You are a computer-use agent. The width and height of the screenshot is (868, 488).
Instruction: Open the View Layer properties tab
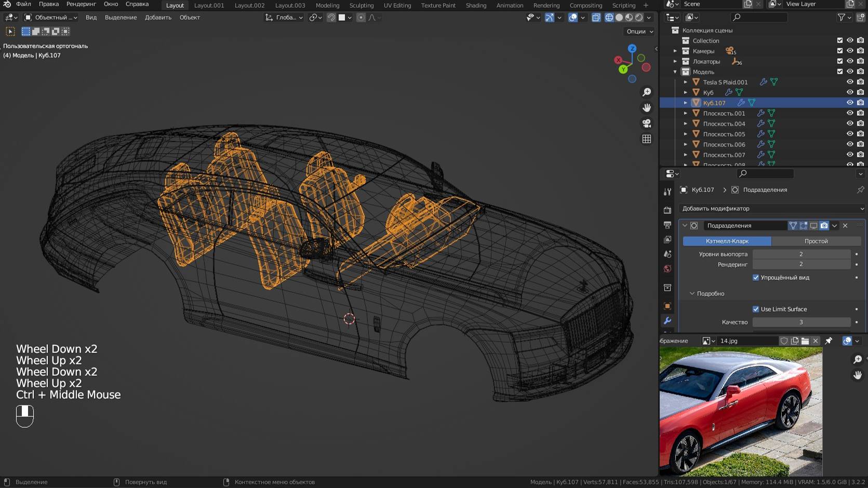(667, 239)
